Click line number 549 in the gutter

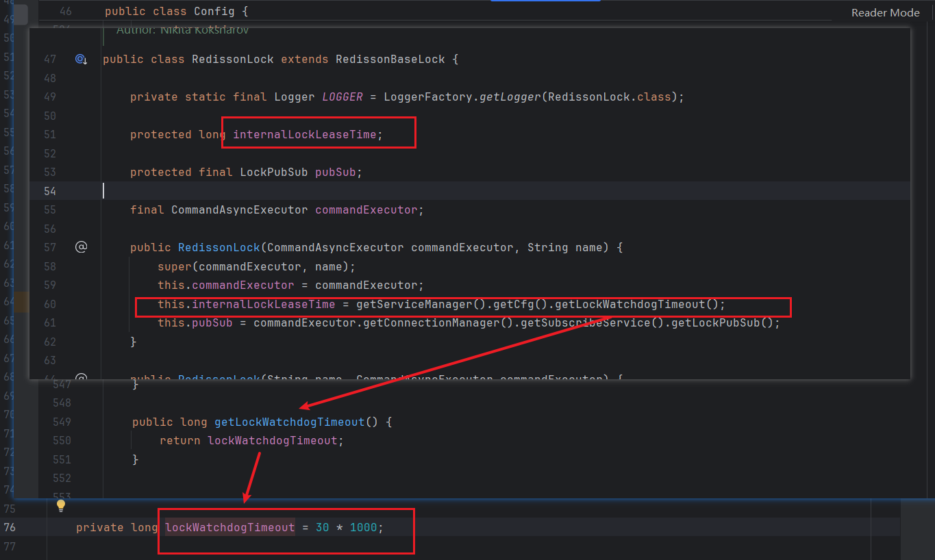[x=62, y=422]
